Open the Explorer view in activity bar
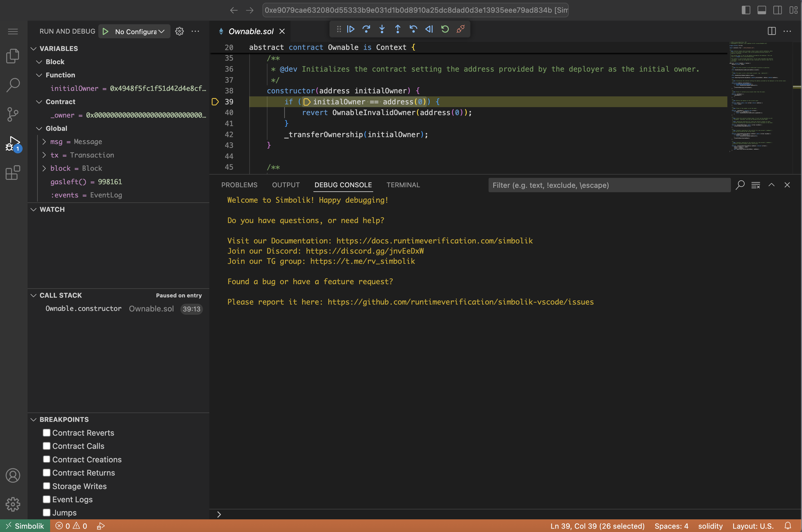 13,56
